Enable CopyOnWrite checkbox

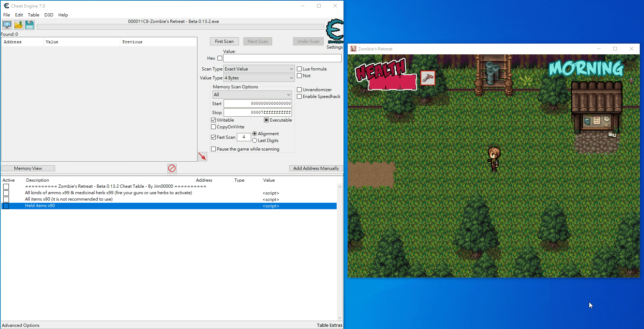[213, 127]
